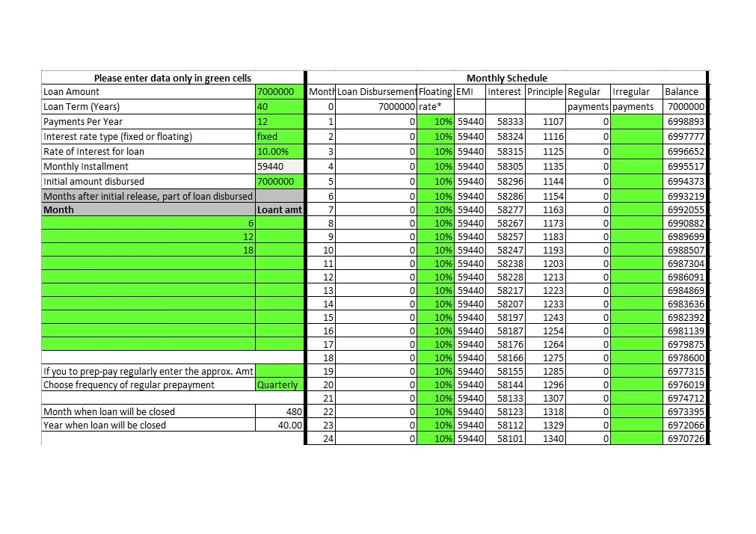Select the irregular payments cell for month 10
Viewport: 756px width, 534px height.
[x=636, y=251]
